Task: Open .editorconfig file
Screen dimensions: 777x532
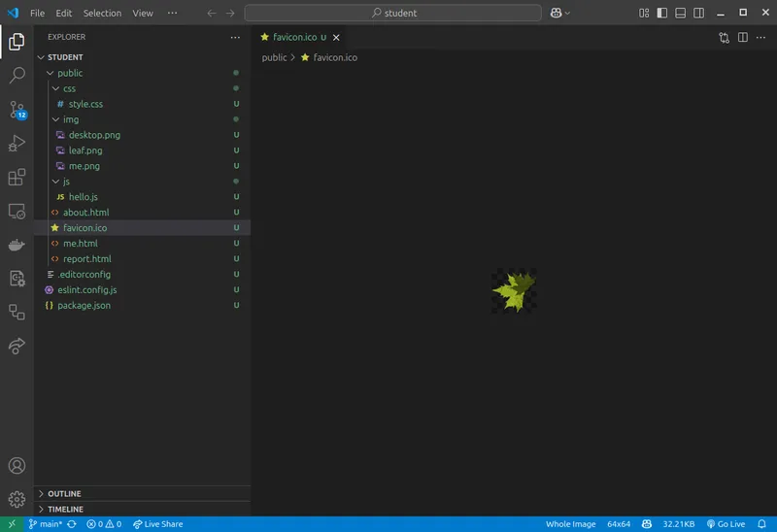Action: pyautogui.click(x=142, y=274)
